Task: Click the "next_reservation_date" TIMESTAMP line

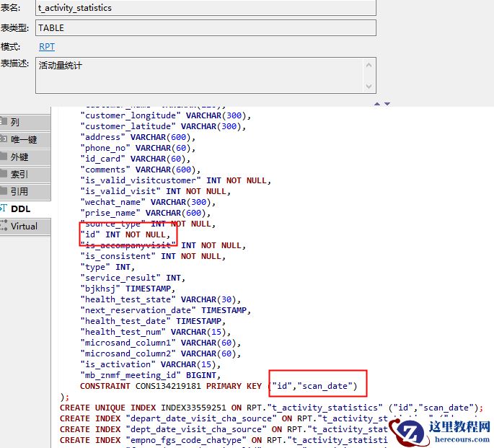Action: 166,310
